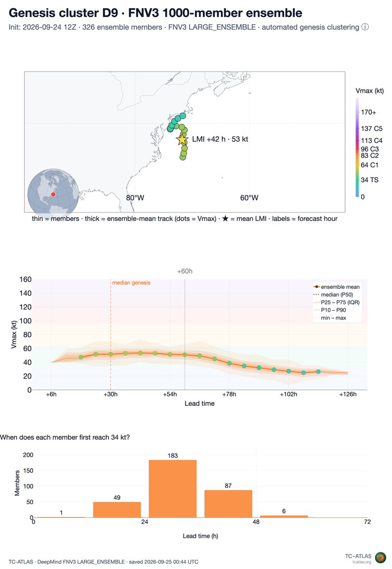Screen dimensions: 392x569
Task: Click the '113 C4' colorbar label
Action: (x=372, y=140)
